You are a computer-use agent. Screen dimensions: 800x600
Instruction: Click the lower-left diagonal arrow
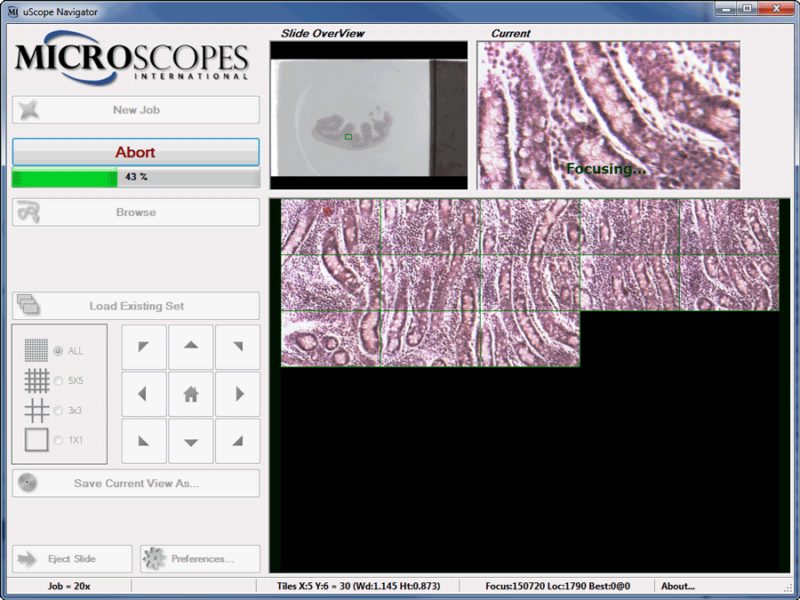click(144, 441)
